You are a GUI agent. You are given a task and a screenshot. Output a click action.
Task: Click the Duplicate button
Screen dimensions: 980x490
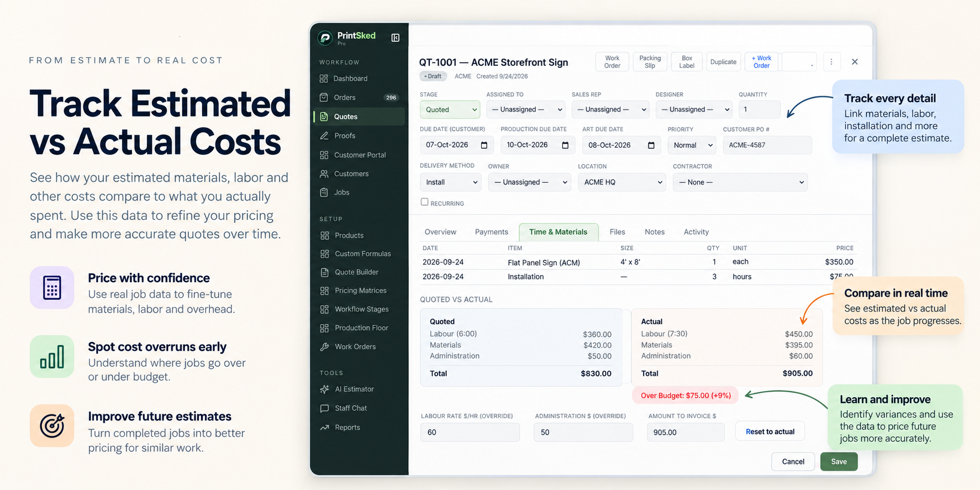[x=723, y=62]
